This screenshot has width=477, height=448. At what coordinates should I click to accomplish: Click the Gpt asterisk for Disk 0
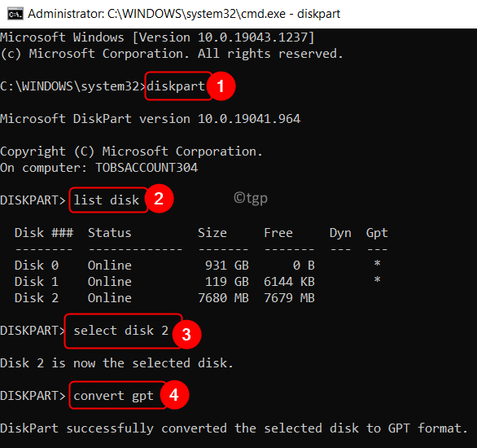tap(377, 264)
